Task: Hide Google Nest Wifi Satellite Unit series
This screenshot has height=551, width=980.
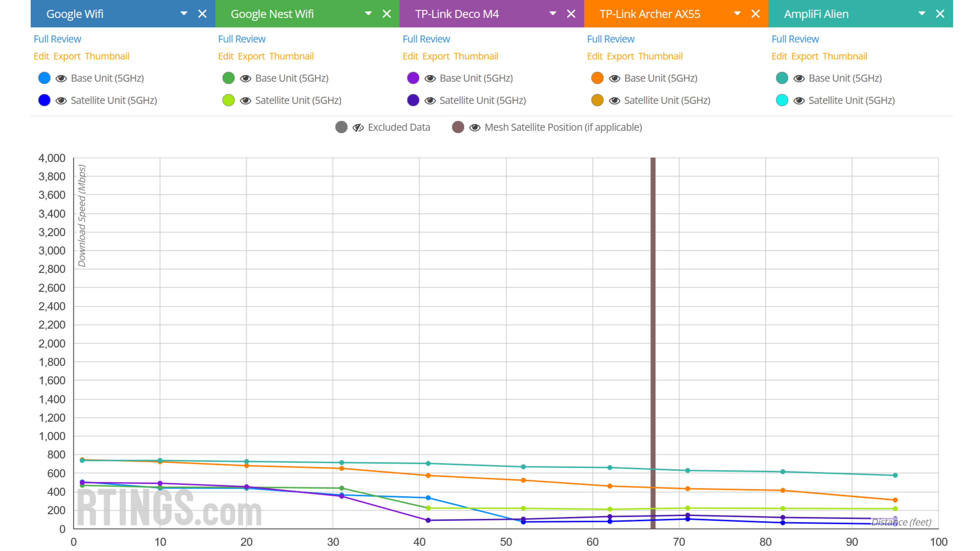Action: click(x=245, y=101)
